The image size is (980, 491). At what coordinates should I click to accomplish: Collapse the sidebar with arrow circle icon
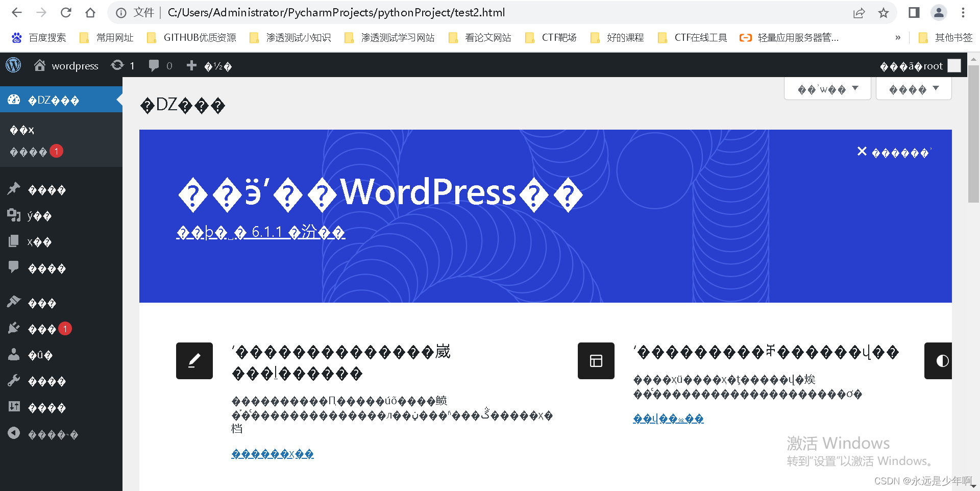[61, 434]
